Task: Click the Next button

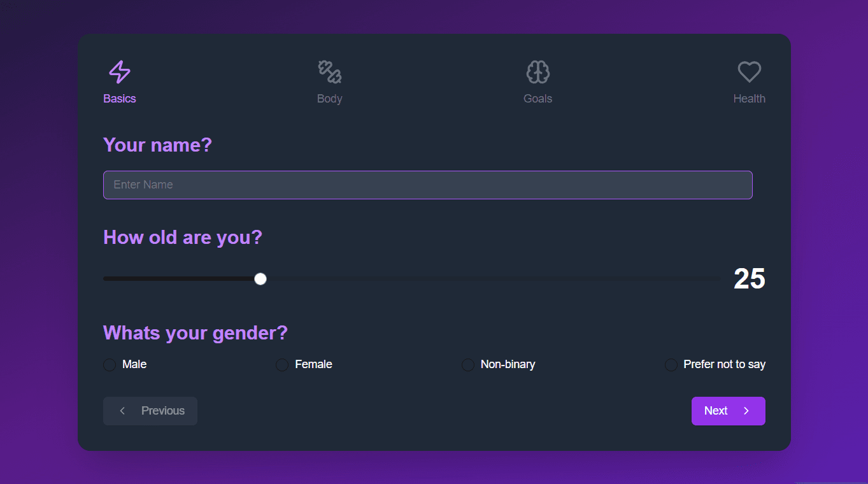Action: tap(729, 411)
